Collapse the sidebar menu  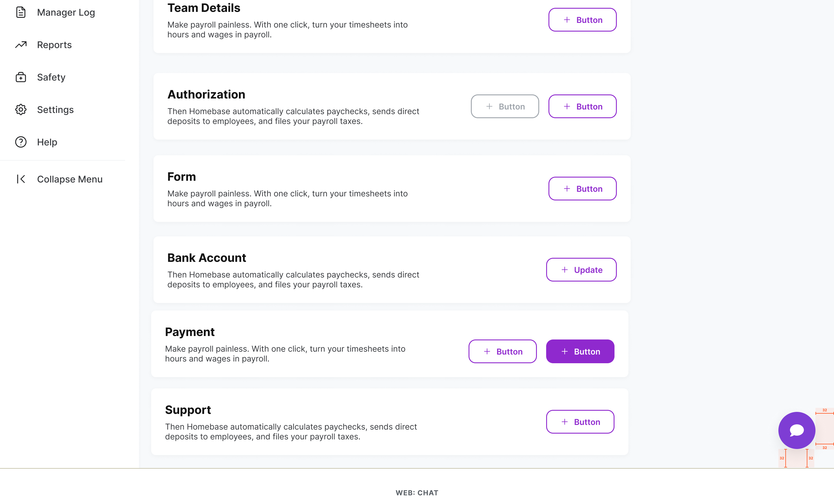point(70,179)
